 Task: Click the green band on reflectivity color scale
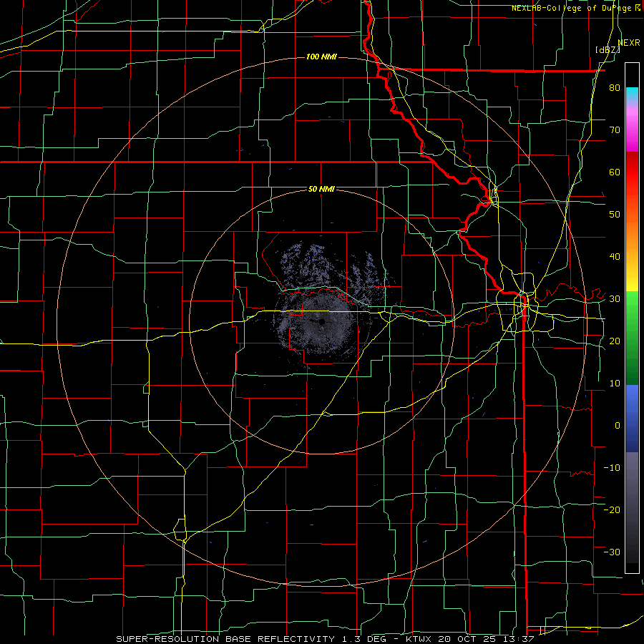point(632,338)
